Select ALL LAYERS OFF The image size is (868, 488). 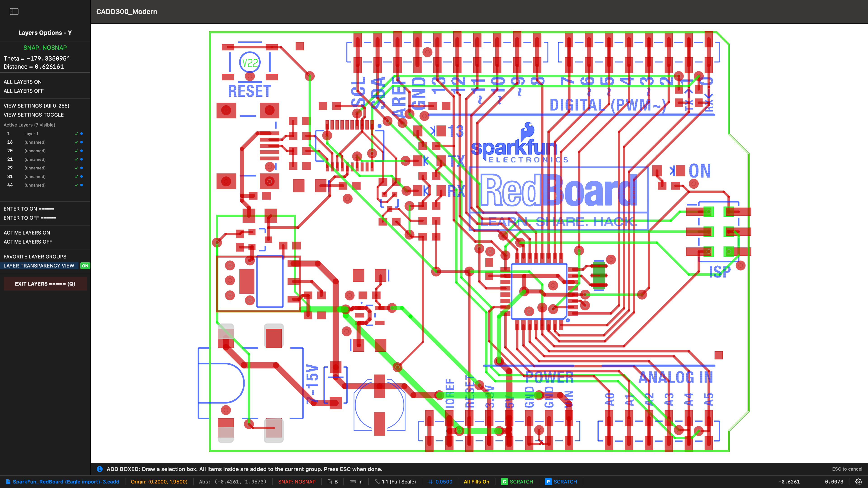click(24, 91)
